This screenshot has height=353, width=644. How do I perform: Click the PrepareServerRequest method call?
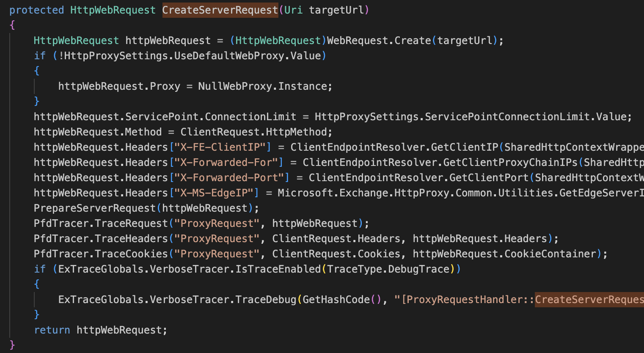[95, 208]
